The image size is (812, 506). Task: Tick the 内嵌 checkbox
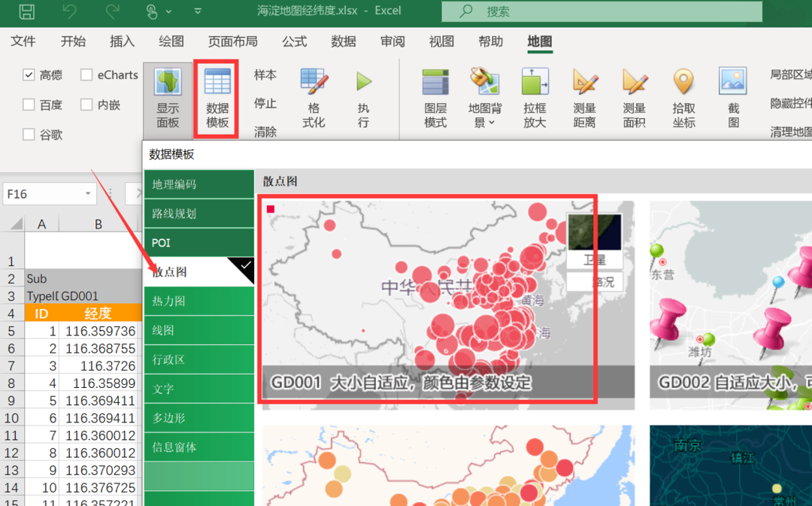tap(86, 105)
